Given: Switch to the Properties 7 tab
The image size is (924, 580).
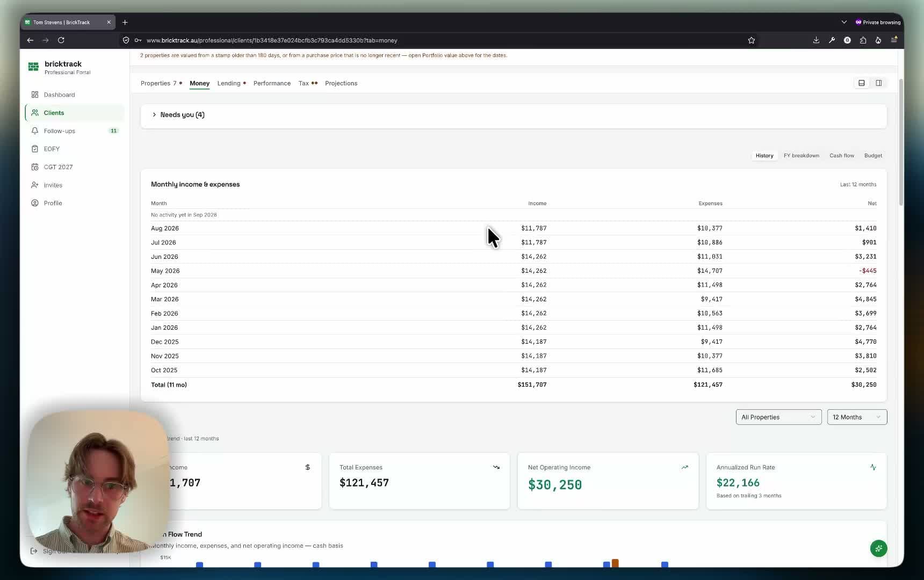Looking at the screenshot, I should 161,83.
